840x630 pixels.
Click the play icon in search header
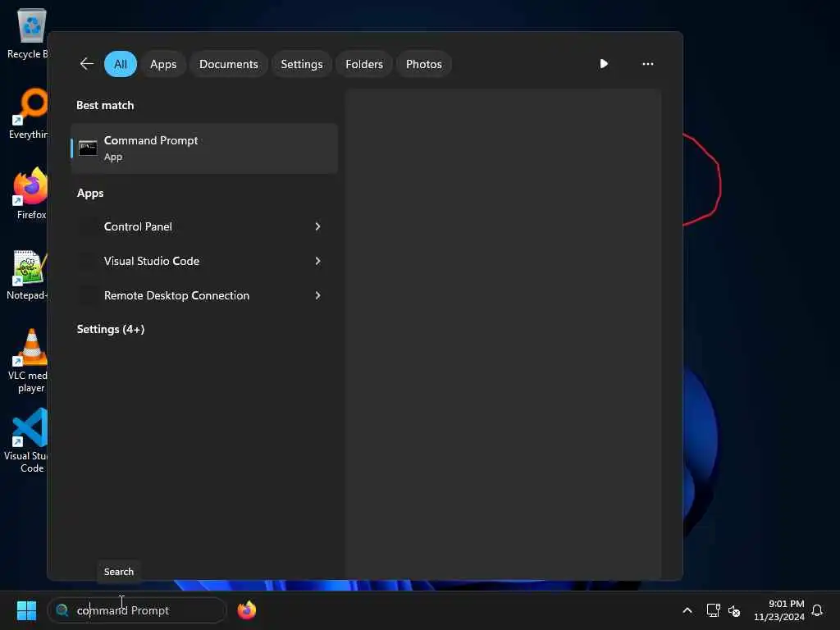point(603,64)
